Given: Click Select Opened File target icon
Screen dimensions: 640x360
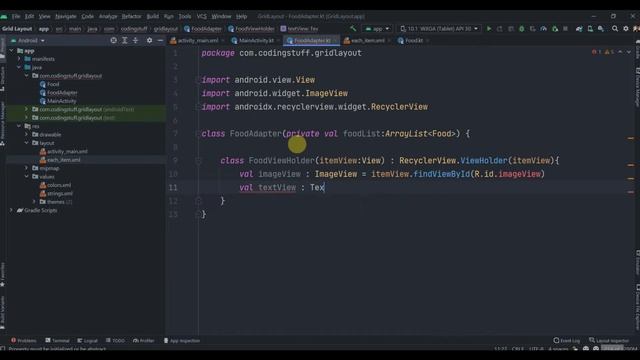Looking at the screenshot, I should 113,40.
